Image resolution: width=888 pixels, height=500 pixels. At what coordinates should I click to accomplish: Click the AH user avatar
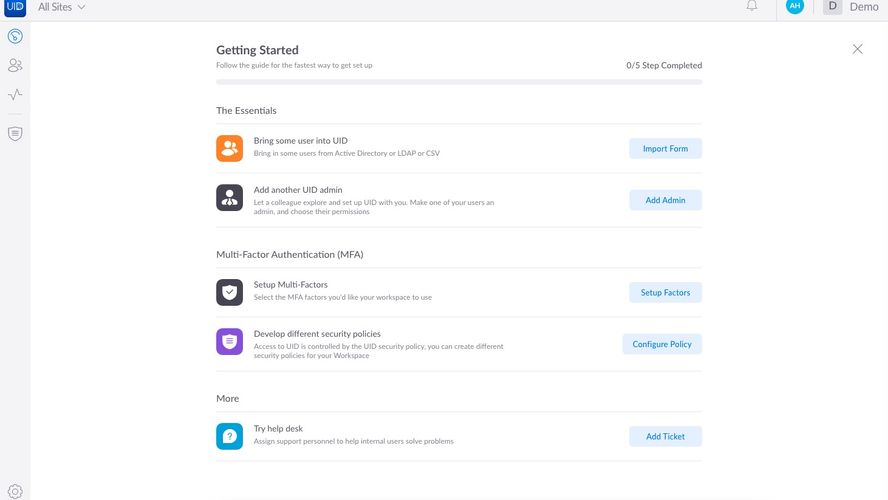[x=795, y=6]
